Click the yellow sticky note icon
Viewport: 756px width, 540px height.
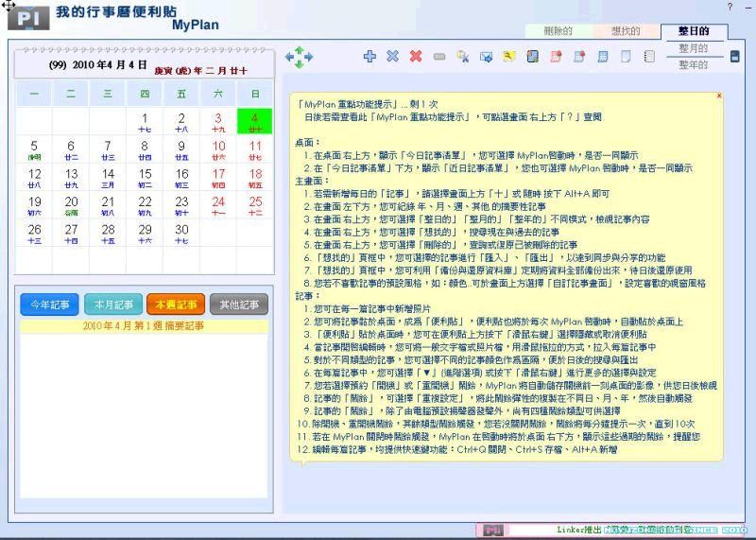pos(509,56)
